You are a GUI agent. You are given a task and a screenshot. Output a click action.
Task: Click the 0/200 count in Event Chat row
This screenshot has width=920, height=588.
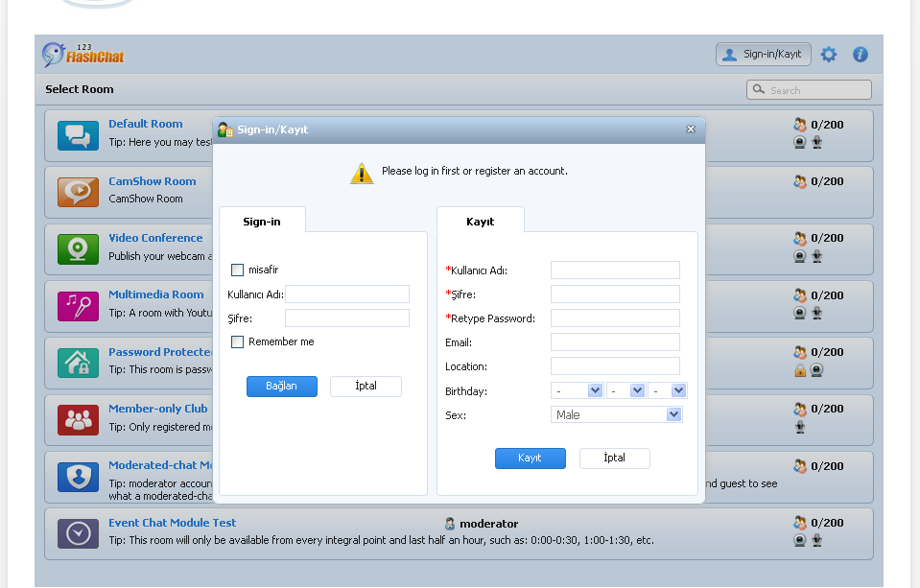coord(827,523)
